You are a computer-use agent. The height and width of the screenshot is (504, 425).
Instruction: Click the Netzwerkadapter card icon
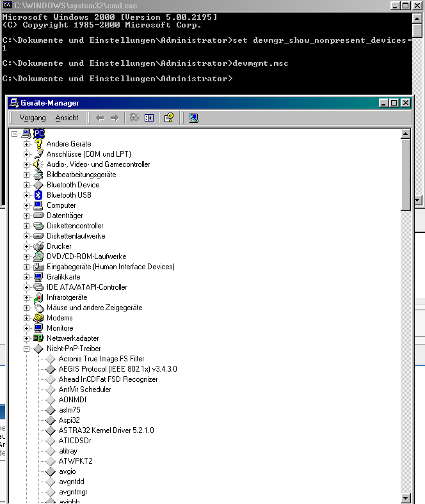point(38,338)
